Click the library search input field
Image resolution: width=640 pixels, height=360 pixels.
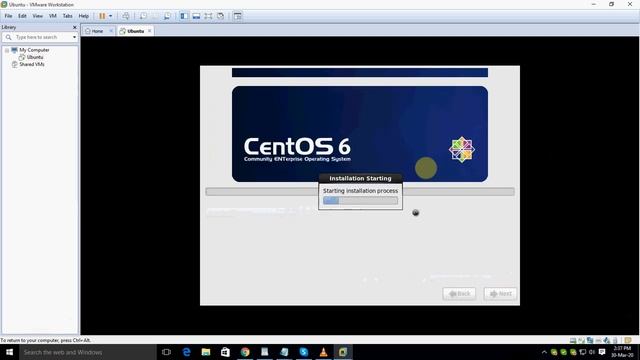click(40, 37)
